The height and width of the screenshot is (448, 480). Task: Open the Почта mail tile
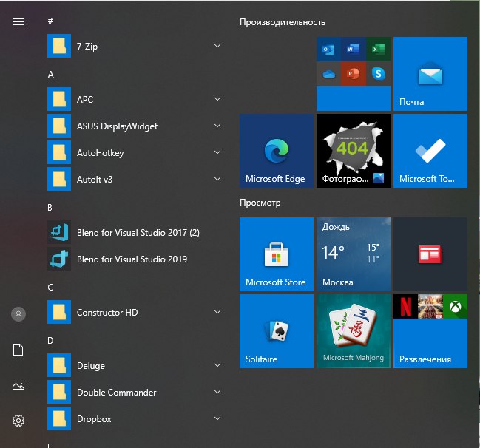(430, 74)
